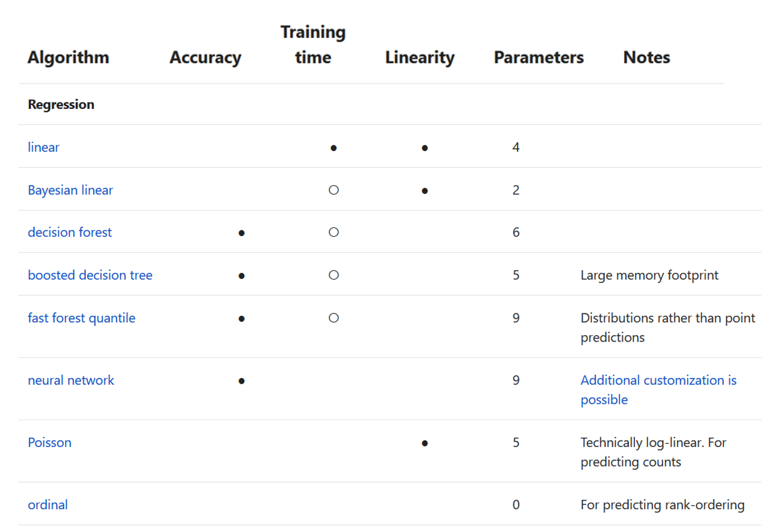Click the Parameters column header
769x532 pixels.
pos(539,57)
